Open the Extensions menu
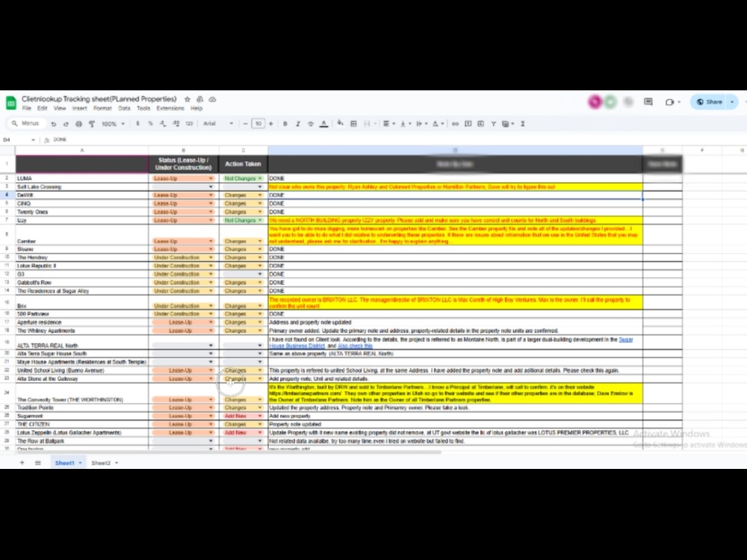This screenshot has height=560, width=747. pyautogui.click(x=170, y=108)
